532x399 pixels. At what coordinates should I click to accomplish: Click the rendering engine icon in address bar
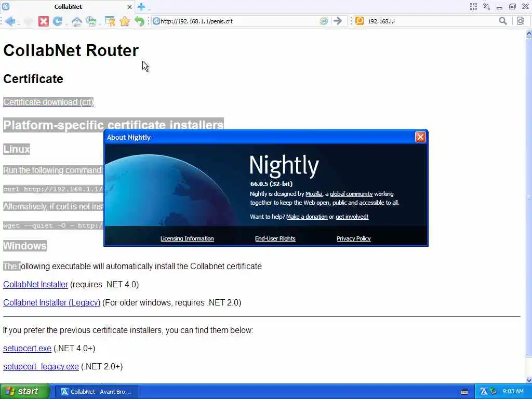pos(324,21)
